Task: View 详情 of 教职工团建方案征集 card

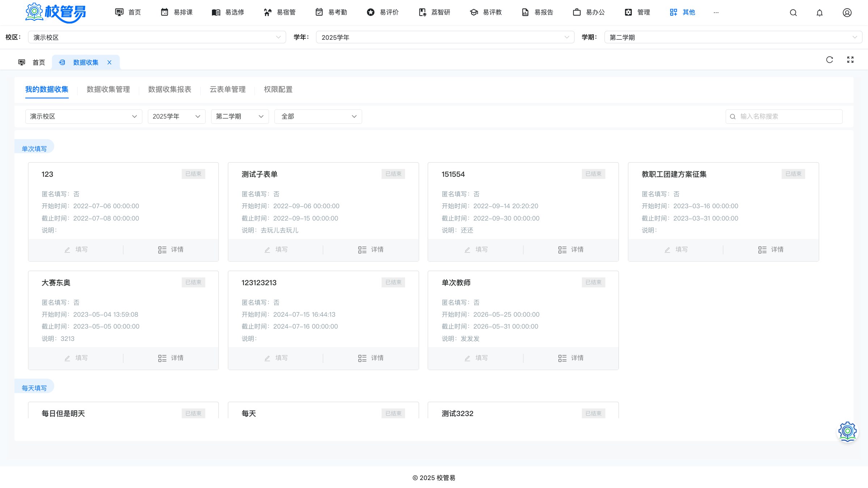Action: point(771,250)
